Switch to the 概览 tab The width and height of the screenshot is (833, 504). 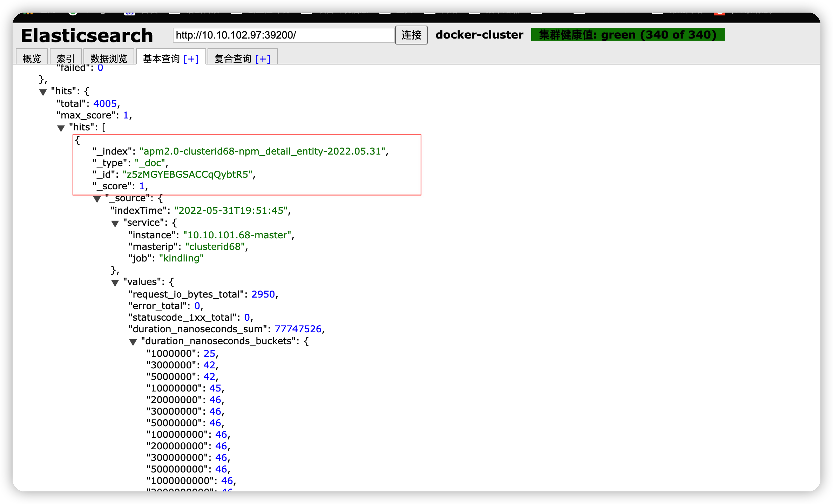[32, 58]
